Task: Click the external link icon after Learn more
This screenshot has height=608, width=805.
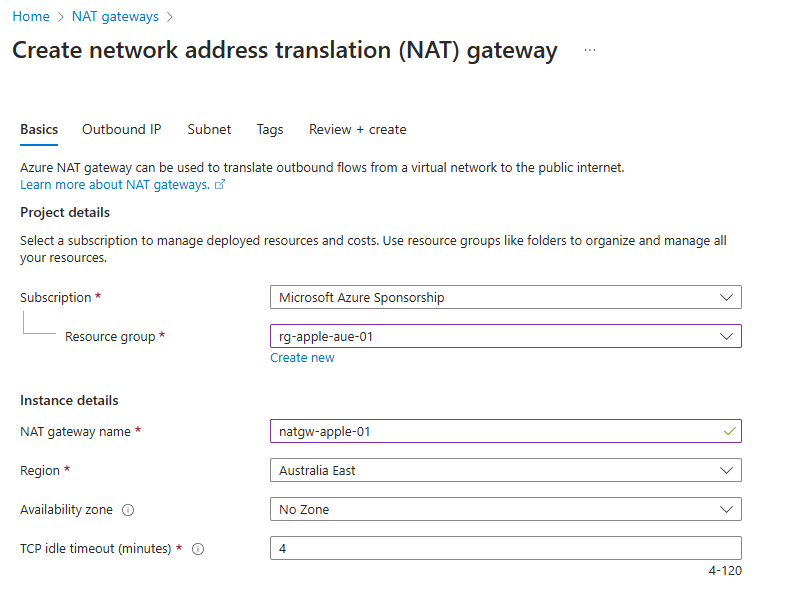Action: point(220,185)
